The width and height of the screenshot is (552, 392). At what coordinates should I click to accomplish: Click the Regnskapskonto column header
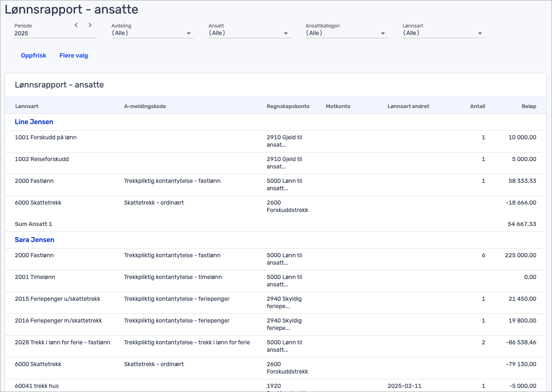point(288,106)
